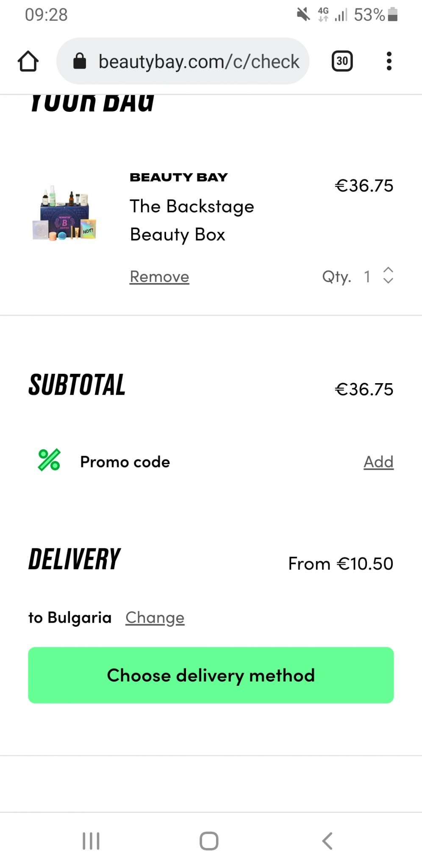Screen dimensions: 422x868
Task: Tap the quantity value 1
Action: click(x=367, y=277)
